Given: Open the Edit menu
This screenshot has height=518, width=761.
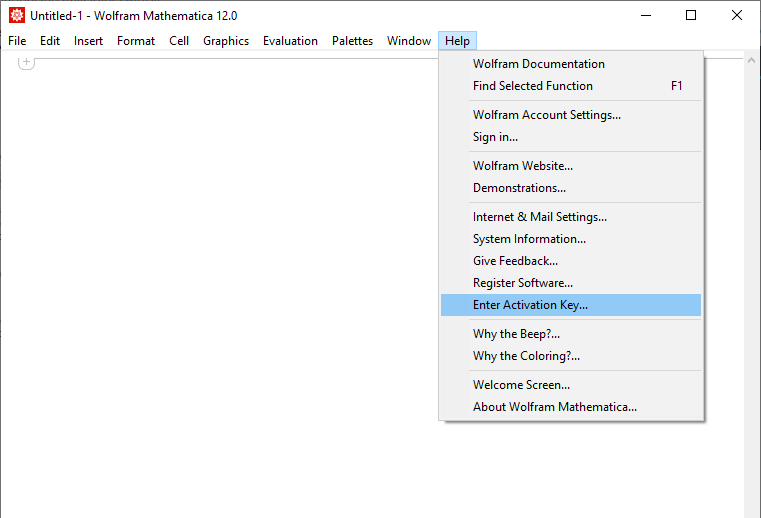Looking at the screenshot, I should coord(50,41).
